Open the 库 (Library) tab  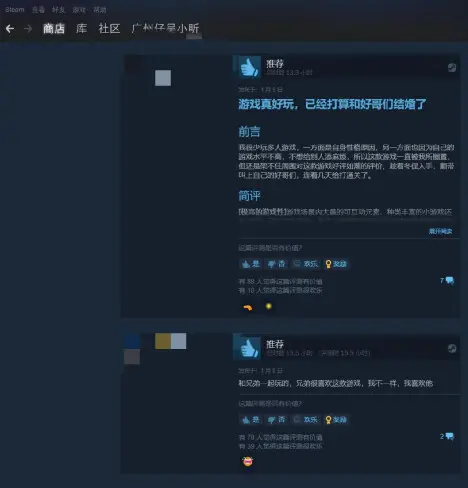click(82, 29)
